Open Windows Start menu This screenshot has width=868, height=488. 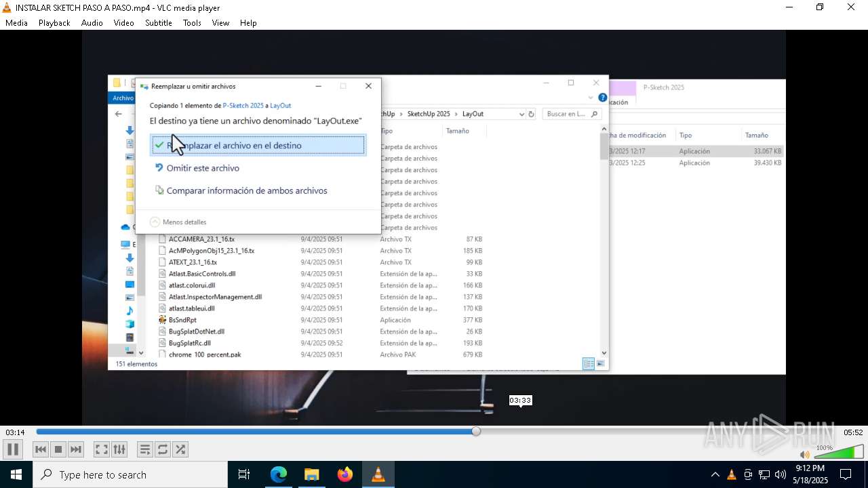point(16,474)
